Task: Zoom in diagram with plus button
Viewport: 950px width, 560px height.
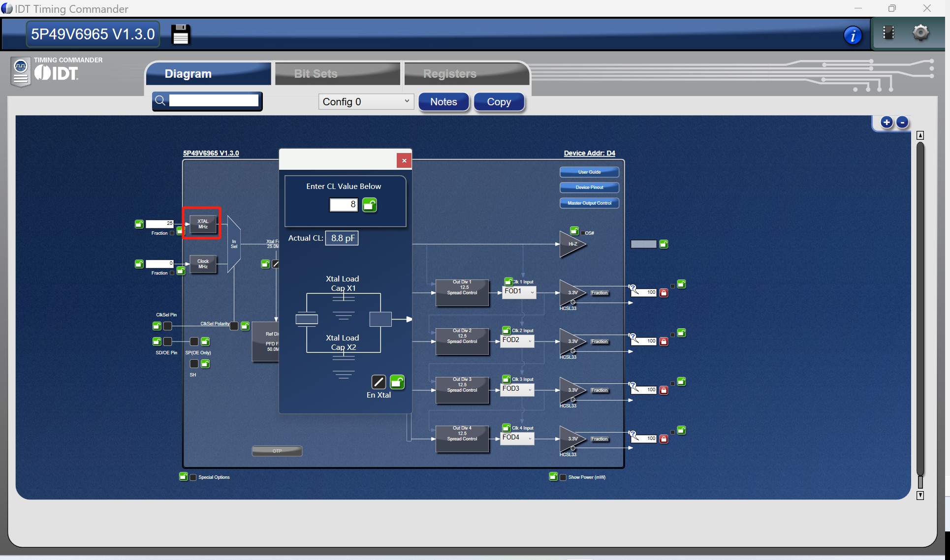Action: pyautogui.click(x=887, y=123)
